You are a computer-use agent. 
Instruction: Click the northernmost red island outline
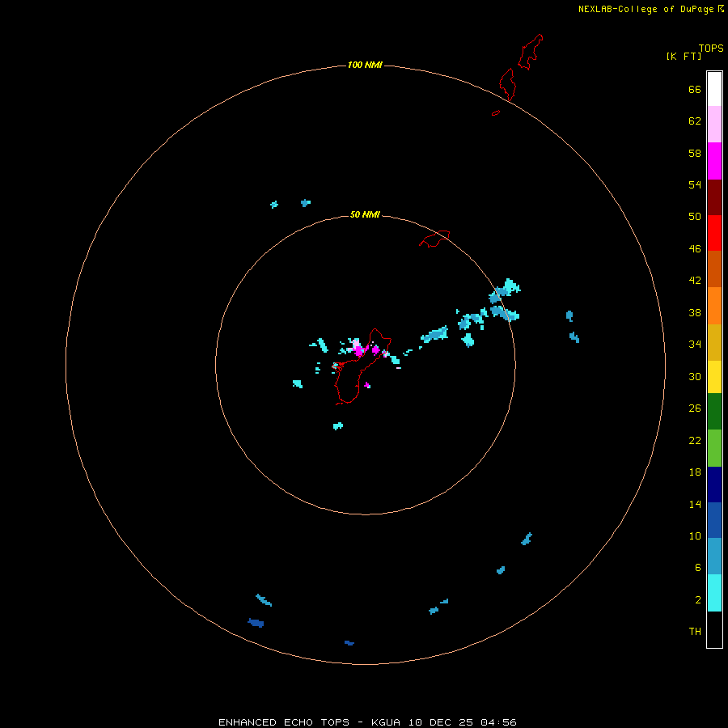pos(530,52)
